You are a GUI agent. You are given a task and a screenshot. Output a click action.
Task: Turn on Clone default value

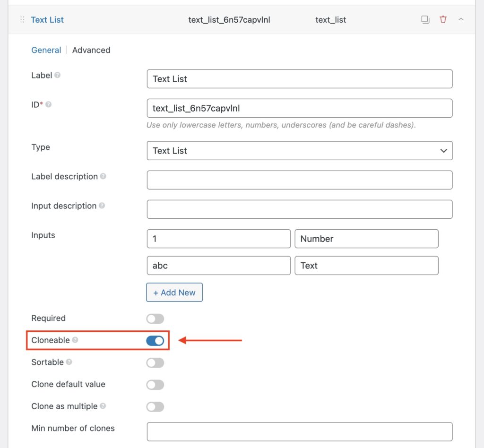tap(155, 384)
